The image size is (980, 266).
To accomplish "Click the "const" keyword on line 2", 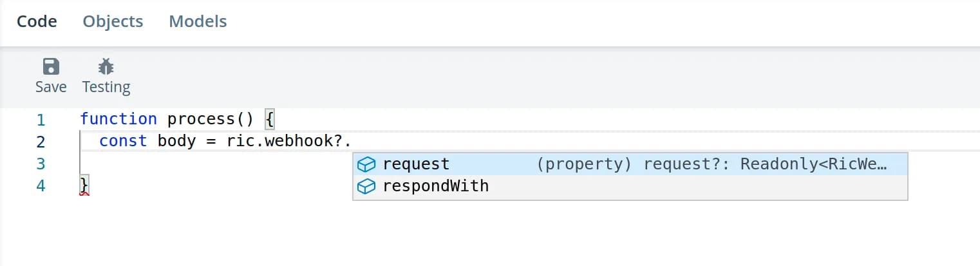I will (x=123, y=141).
